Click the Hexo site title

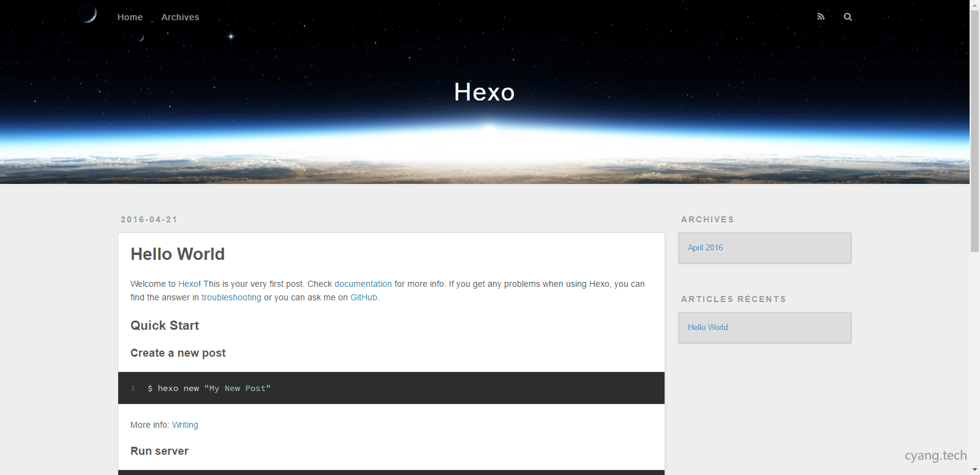coord(484,93)
